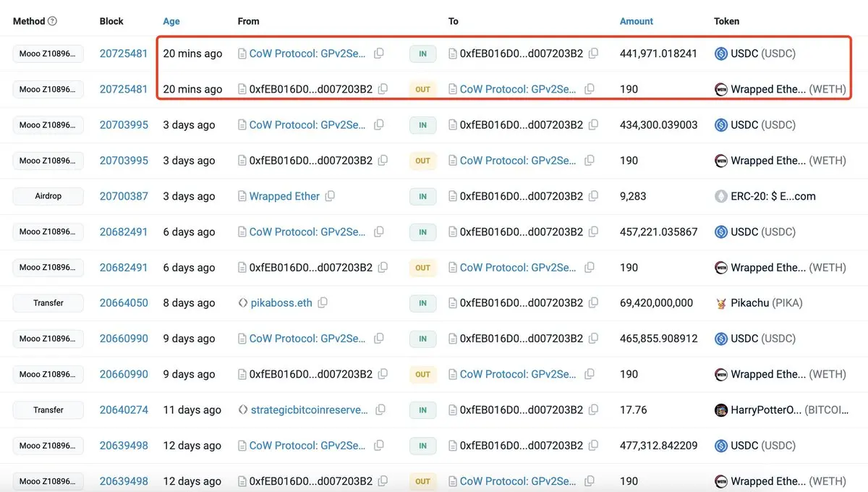Click the Block column header
The width and height of the screenshot is (868, 492).
[x=111, y=21]
